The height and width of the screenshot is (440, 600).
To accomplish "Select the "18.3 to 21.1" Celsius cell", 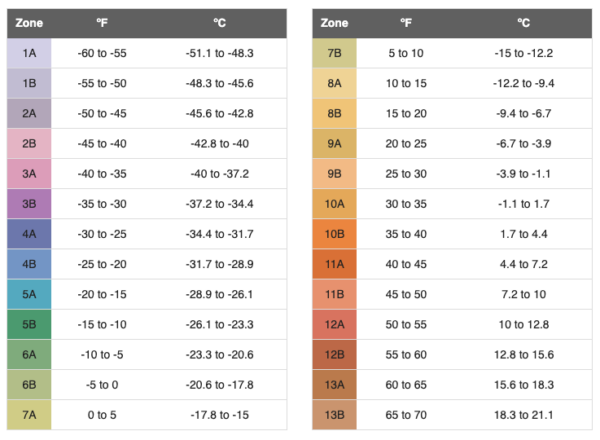I will [524, 415].
